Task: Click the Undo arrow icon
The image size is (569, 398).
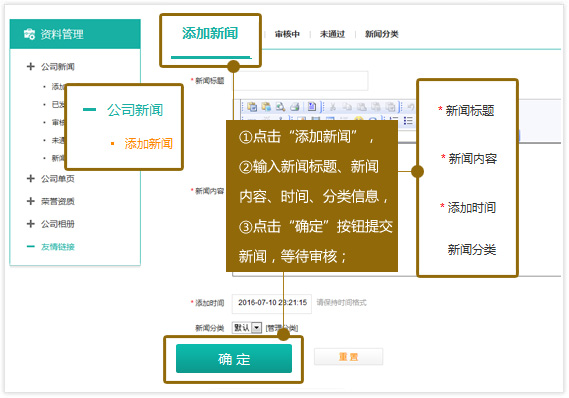Action: point(411,107)
